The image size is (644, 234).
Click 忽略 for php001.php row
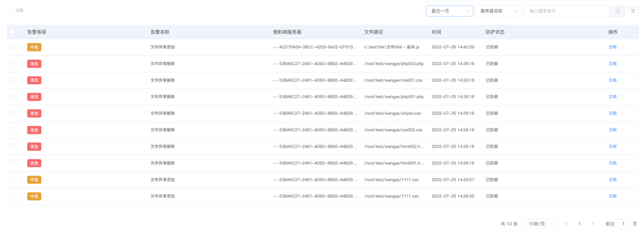coord(613,96)
